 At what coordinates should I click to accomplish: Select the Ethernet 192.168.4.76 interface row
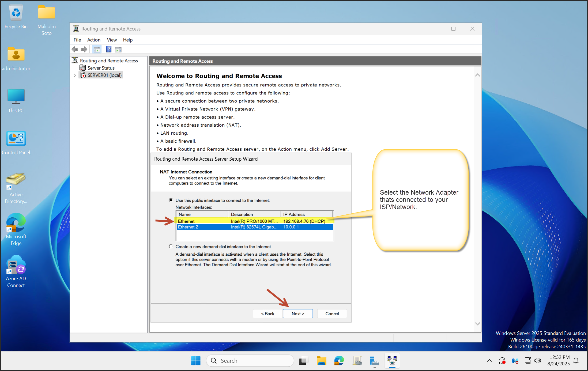254,221
